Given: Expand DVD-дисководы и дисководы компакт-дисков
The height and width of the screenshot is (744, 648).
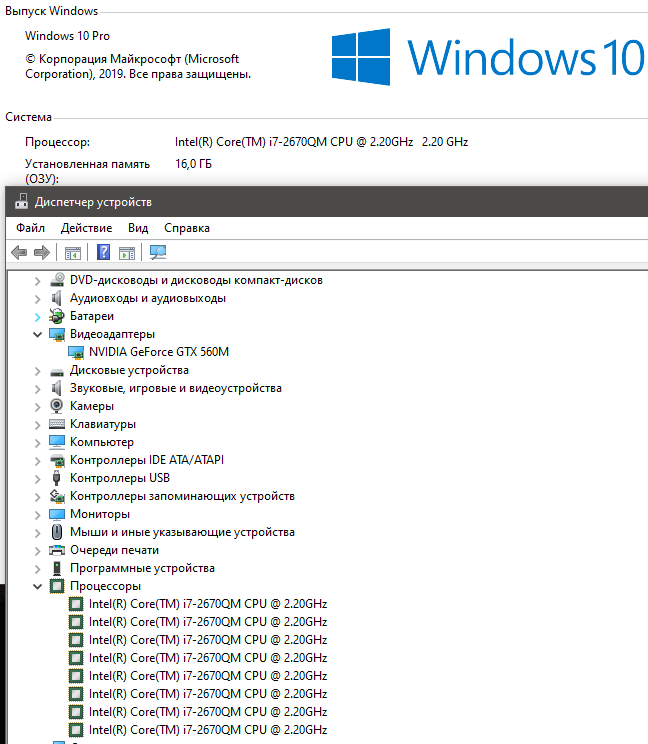Looking at the screenshot, I should coord(37,281).
